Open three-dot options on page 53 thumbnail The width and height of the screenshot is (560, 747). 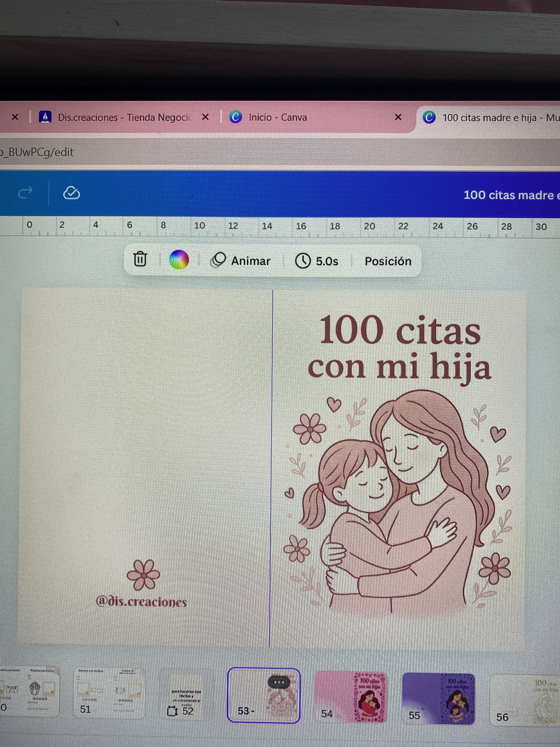279,682
